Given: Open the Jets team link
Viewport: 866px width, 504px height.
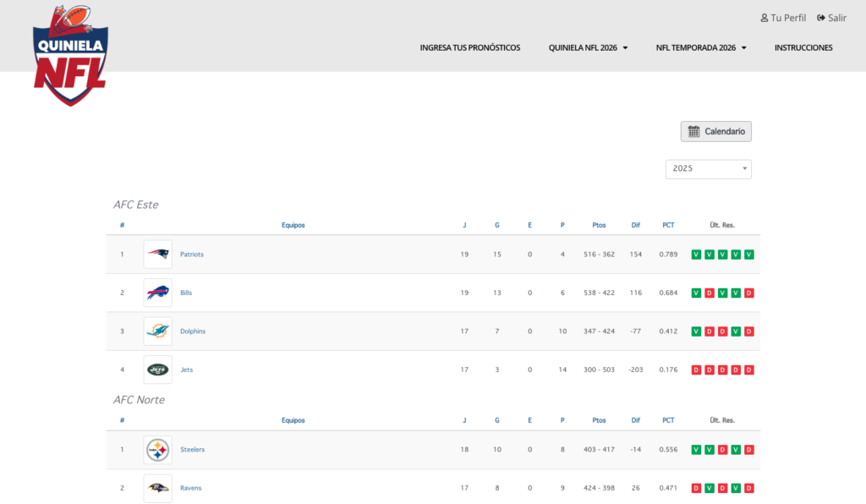Looking at the screenshot, I should pyautogui.click(x=187, y=370).
